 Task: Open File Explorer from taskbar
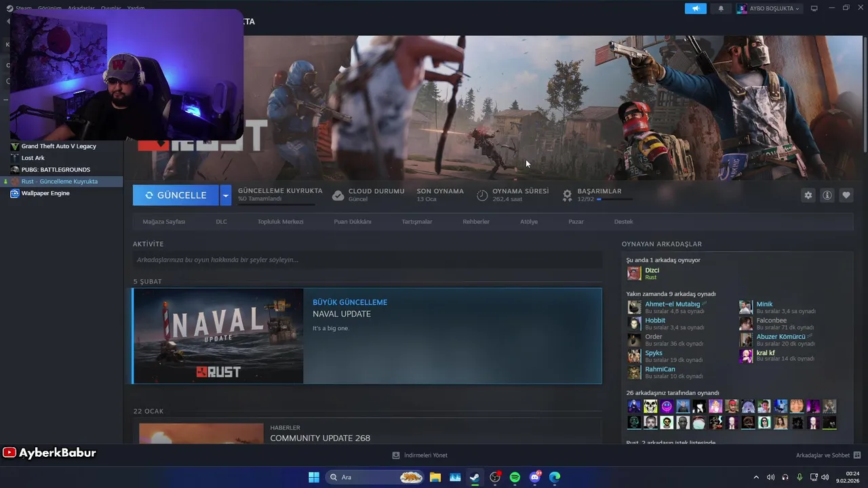pyautogui.click(x=435, y=477)
